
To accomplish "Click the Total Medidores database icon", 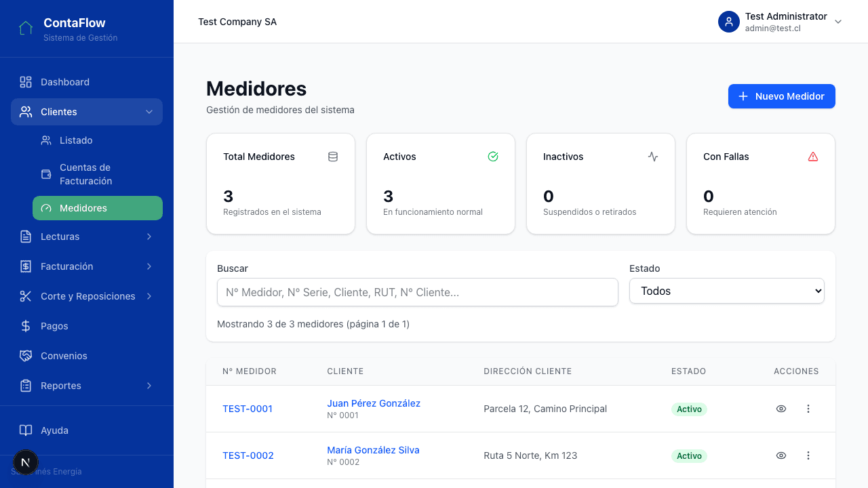I will coord(333,157).
